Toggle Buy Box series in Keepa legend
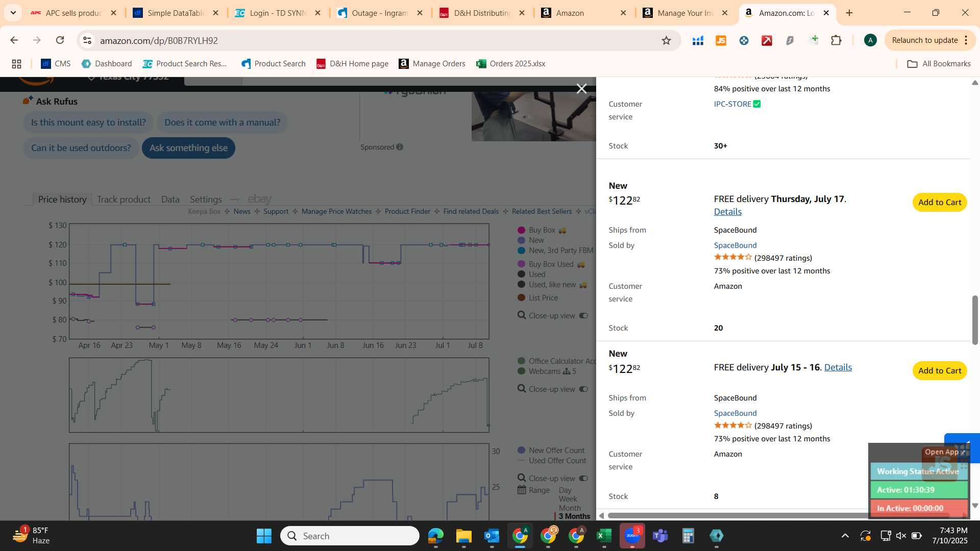The image size is (980, 551). coord(542,230)
